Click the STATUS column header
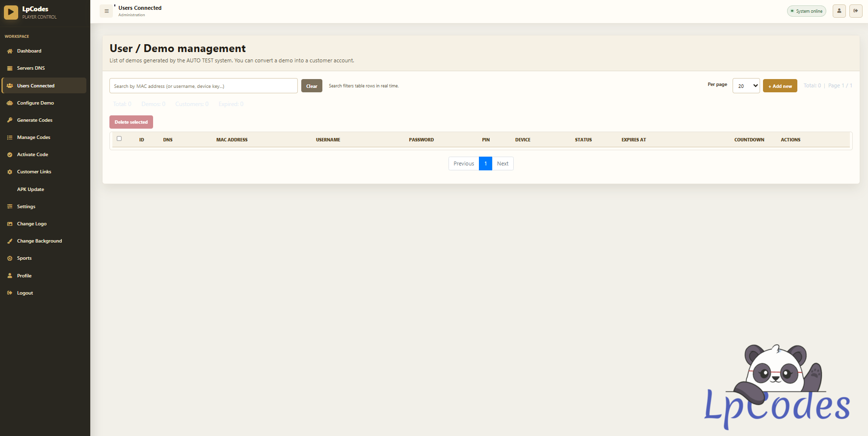 click(583, 140)
